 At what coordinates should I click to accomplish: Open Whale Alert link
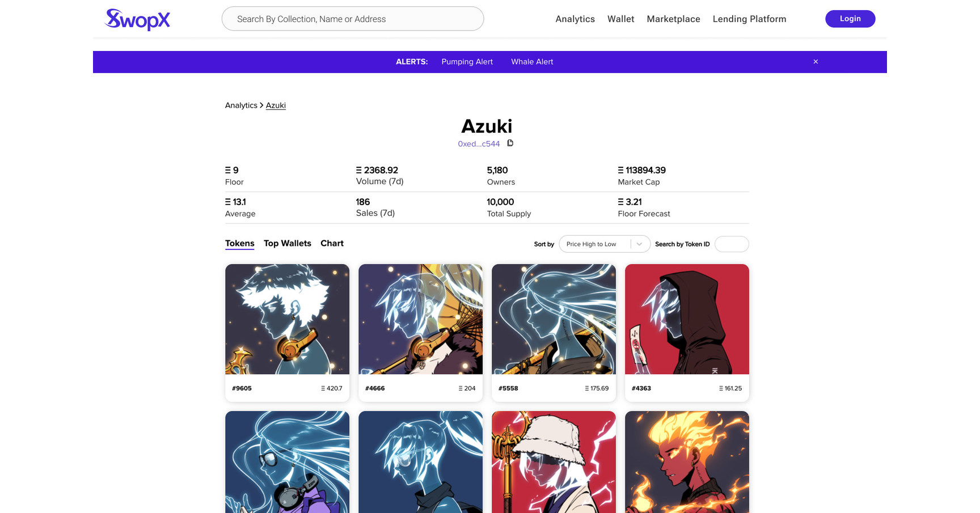pyautogui.click(x=532, y=62)
